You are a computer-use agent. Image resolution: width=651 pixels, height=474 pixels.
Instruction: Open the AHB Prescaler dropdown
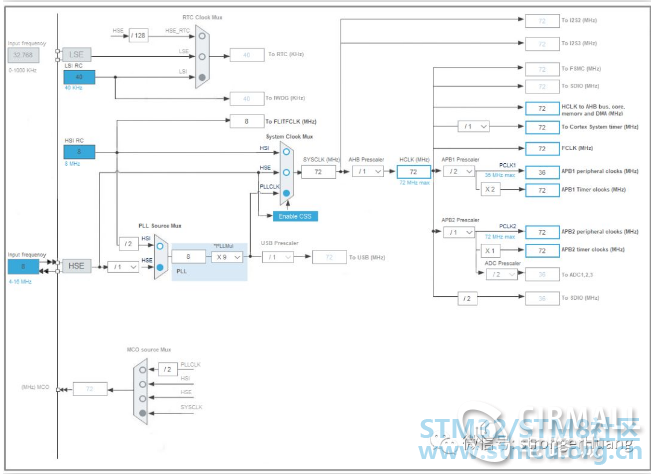tap(368, 171)
